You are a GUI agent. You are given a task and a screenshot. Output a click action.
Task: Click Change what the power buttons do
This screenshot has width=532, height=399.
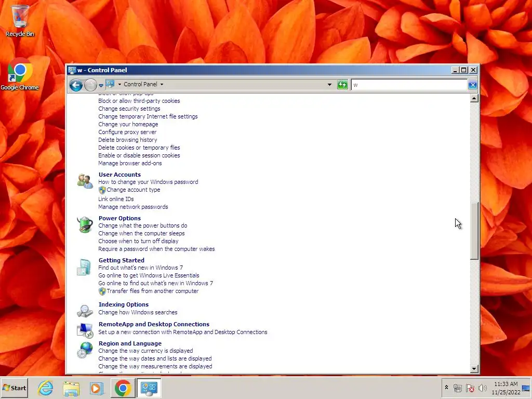(x=142, y=225)
